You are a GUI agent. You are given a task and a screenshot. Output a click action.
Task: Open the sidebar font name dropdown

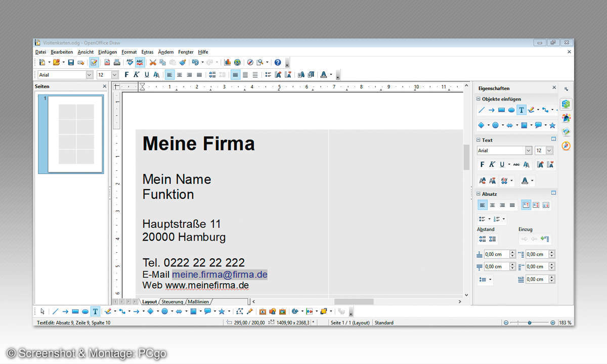(529, 151)
